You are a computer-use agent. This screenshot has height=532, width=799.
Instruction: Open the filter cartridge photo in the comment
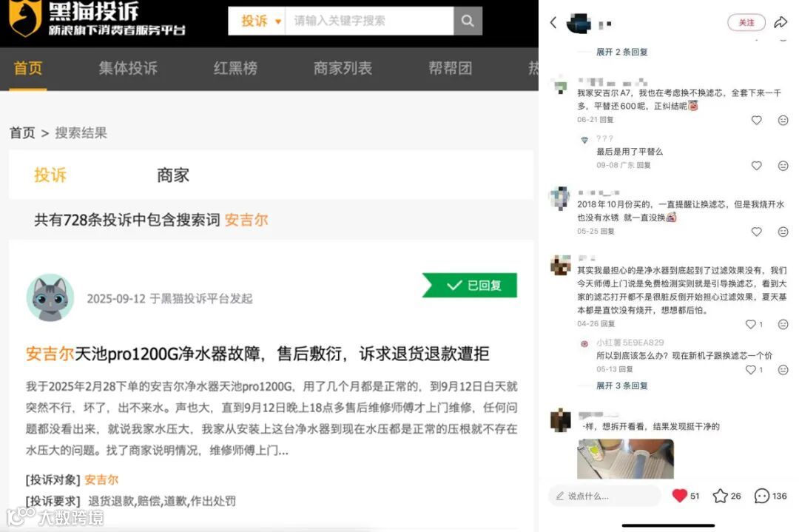(625, 459)
